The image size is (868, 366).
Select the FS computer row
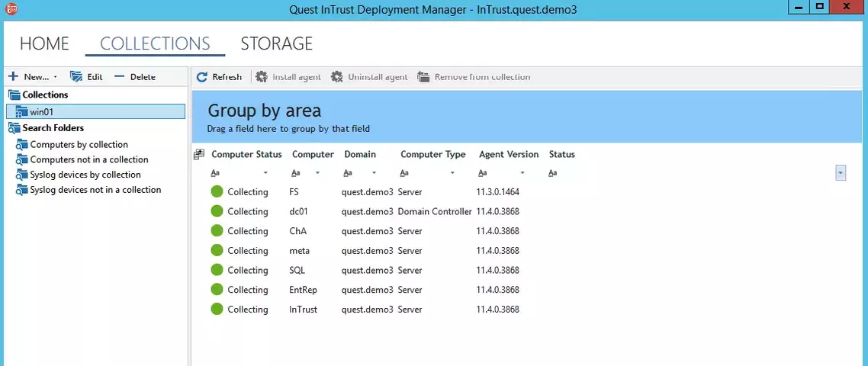pos(365,192)
